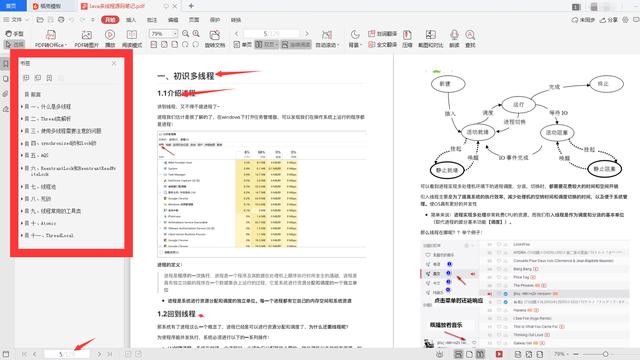
Task: Select the Hand tool
Action: click(x=15, y=34)
